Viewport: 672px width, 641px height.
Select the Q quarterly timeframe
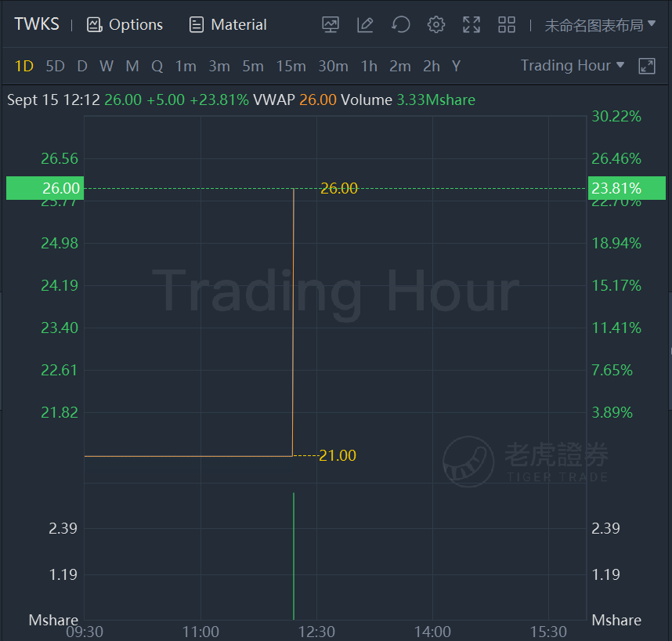click(x=157, y=67)
